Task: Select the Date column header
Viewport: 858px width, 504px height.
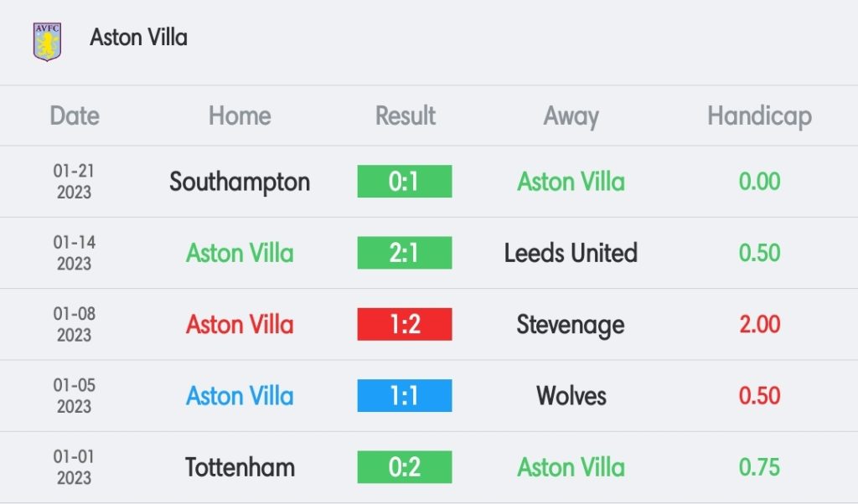Action: 75,116
